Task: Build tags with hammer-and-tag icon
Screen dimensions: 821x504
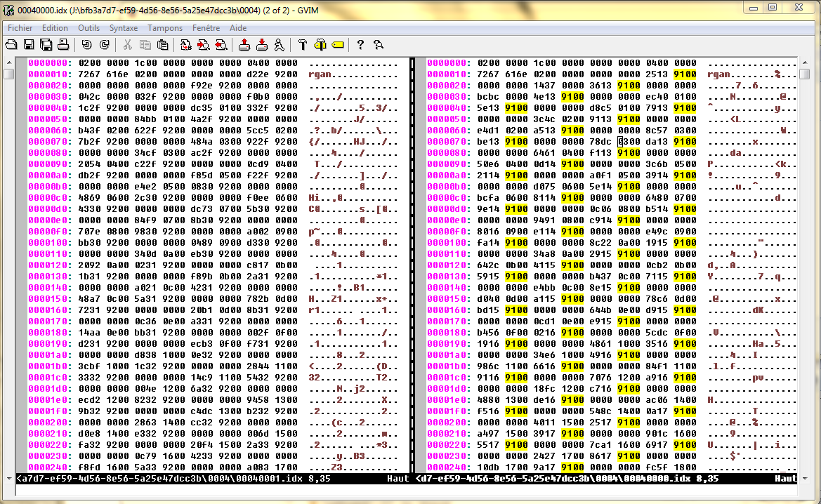Action: (x=320, y=45)
